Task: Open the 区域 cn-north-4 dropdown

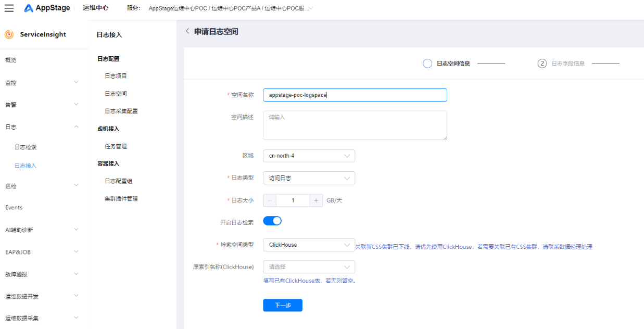Action: coord(309,156)
